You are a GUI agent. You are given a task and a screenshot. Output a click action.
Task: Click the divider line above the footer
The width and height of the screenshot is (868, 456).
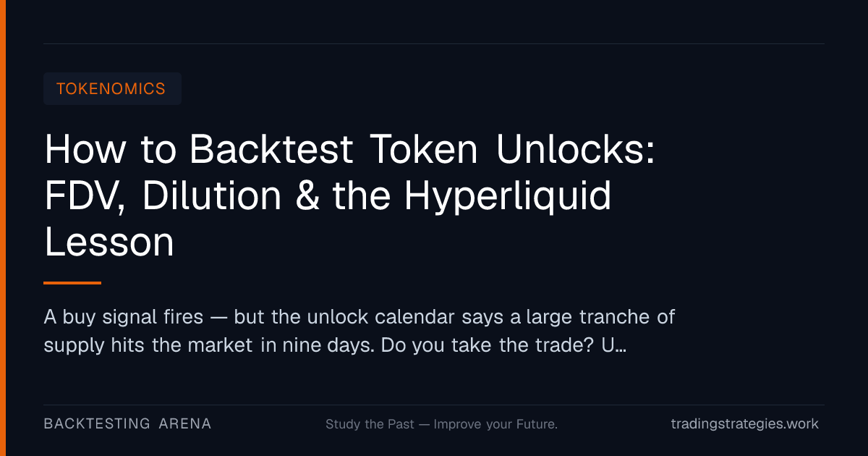pos(434,405)
